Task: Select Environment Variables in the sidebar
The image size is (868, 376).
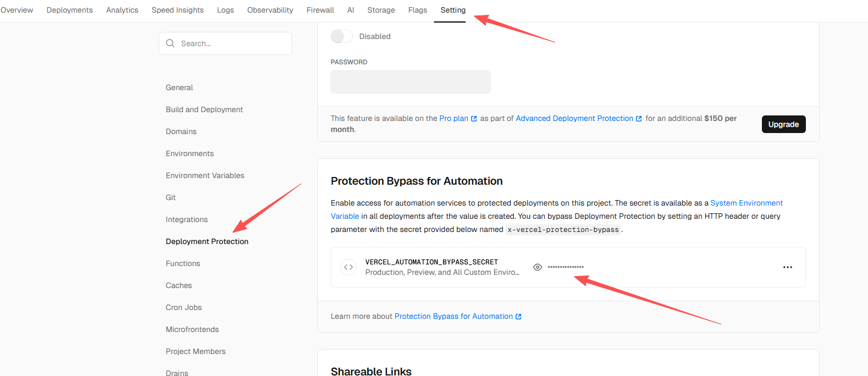Action: [x=205, y=175]
